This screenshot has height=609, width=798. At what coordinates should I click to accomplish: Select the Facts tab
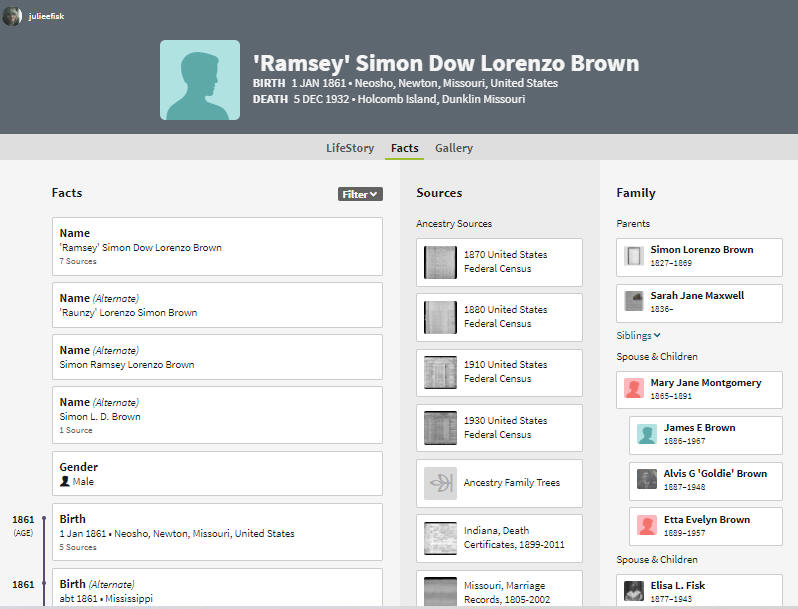point(405,148)
